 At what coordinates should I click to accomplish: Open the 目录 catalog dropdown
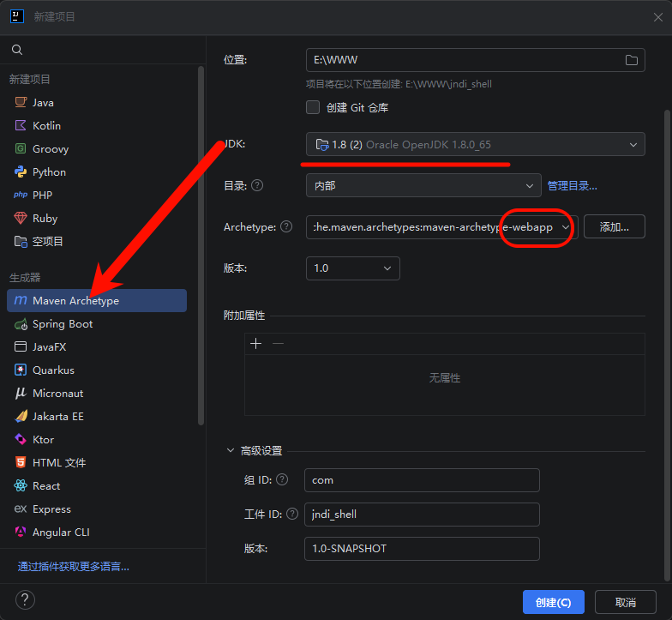[423, 185]
